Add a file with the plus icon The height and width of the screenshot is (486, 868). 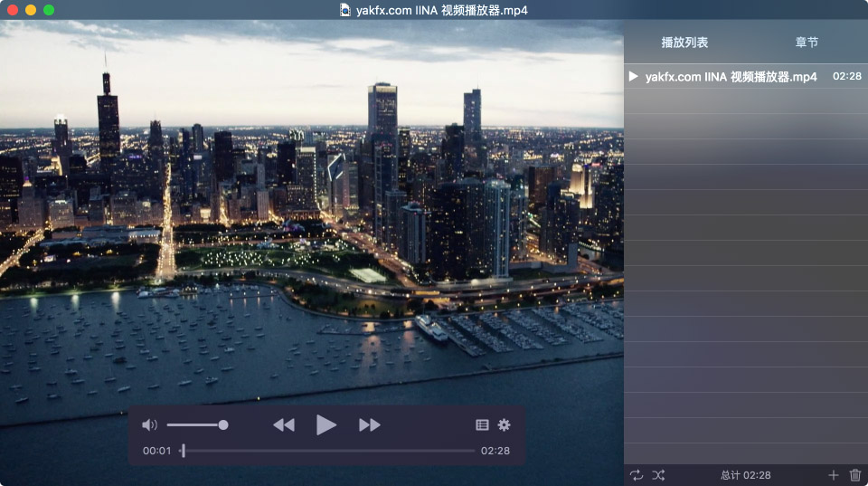[833, 475]
